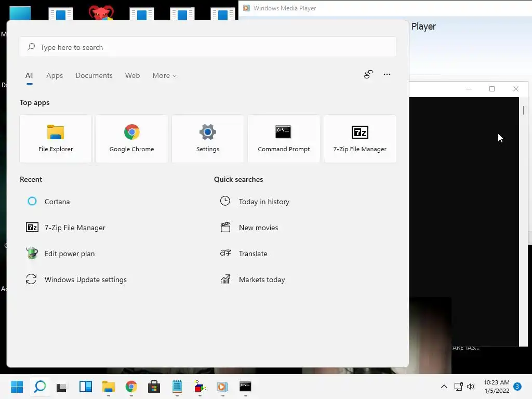This screenshot has width=532, height=399.
Task: Expand the More filter dropdown
Action: (x=165, y=75)
